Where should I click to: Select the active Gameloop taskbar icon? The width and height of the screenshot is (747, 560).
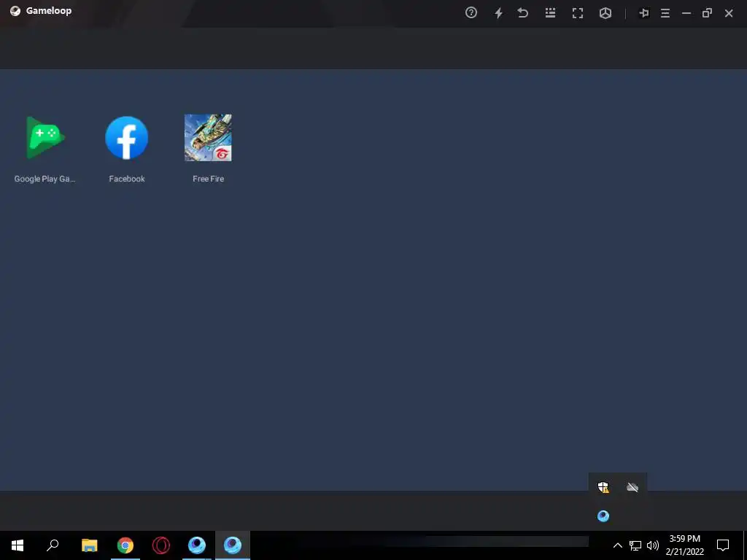pyautogui.click(x=233, y=545)
